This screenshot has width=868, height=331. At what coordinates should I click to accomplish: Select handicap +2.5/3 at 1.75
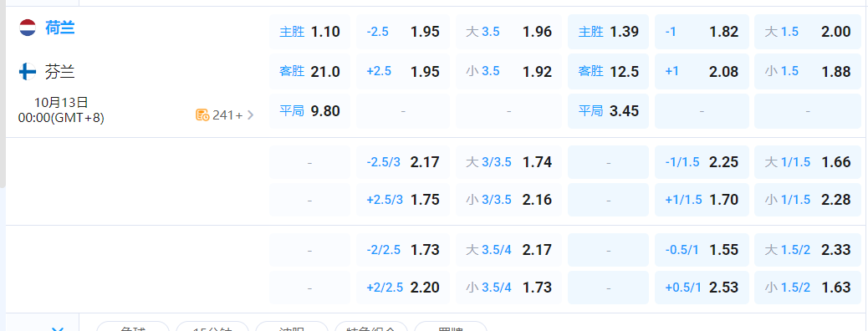tap(404, 200)
